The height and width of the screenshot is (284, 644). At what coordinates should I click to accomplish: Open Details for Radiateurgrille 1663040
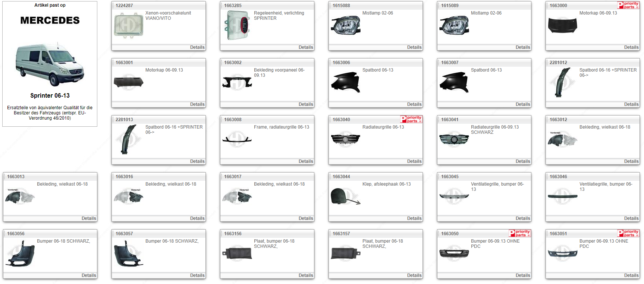414,161
